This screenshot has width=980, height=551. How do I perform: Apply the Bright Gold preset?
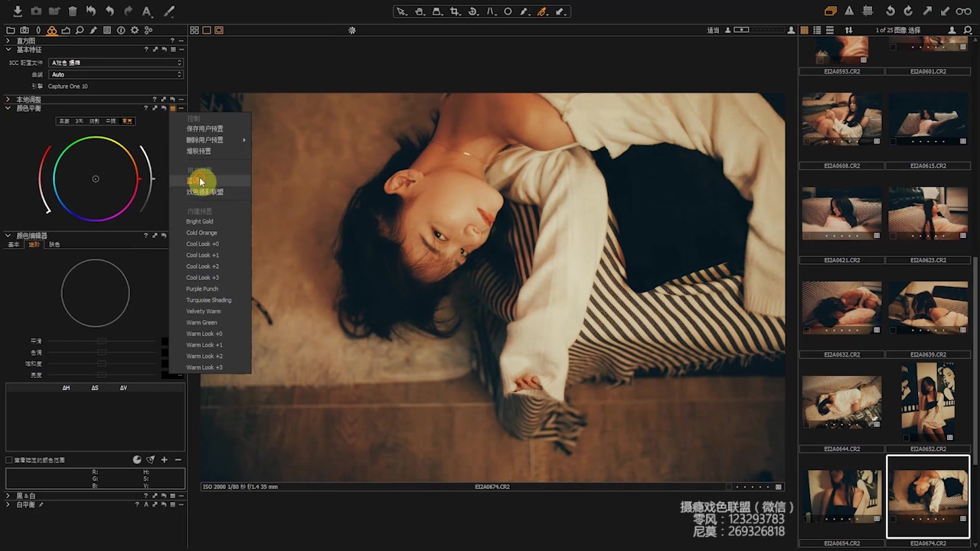pos(200,222)
